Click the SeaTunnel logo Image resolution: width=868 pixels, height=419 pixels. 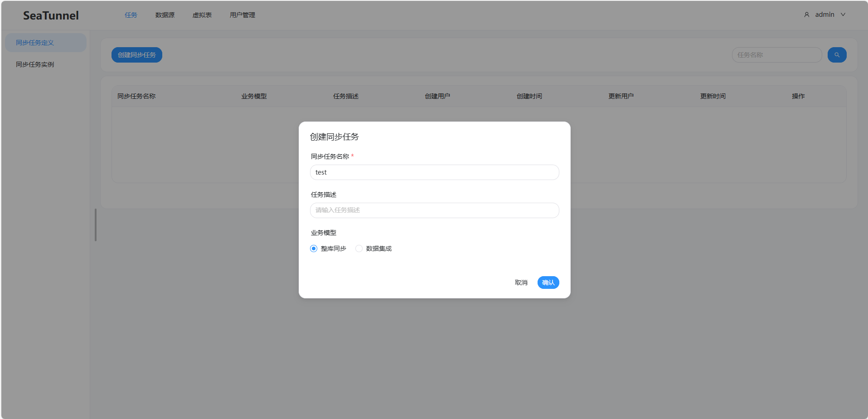pyautogui.click(x=51, y=15)
